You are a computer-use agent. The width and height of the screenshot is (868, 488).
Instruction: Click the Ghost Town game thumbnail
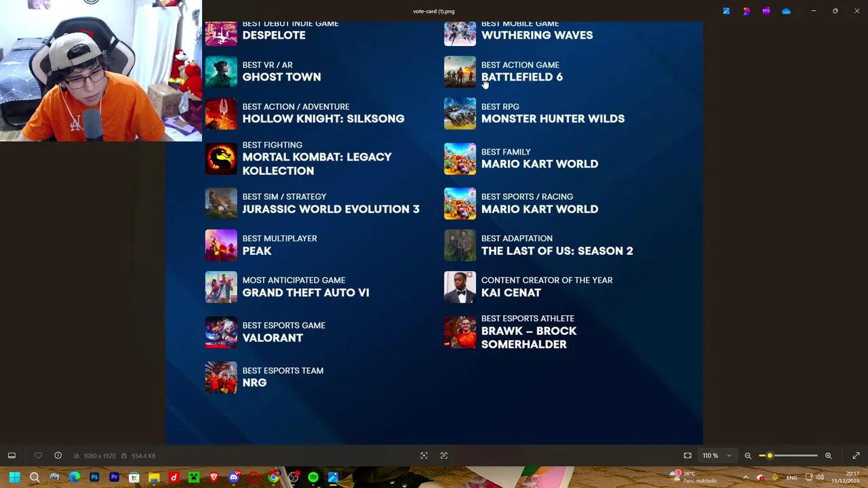pyautogui.click(x=221, y=71)
